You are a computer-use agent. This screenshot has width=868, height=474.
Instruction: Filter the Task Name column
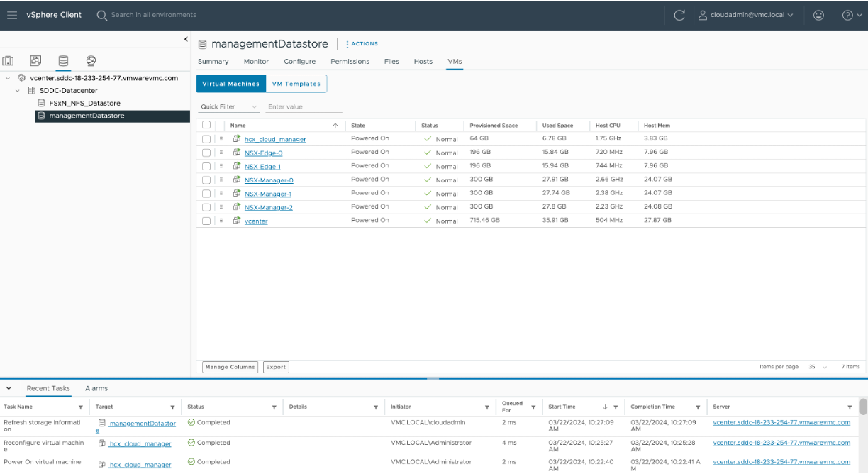click(x=81, y=407)
